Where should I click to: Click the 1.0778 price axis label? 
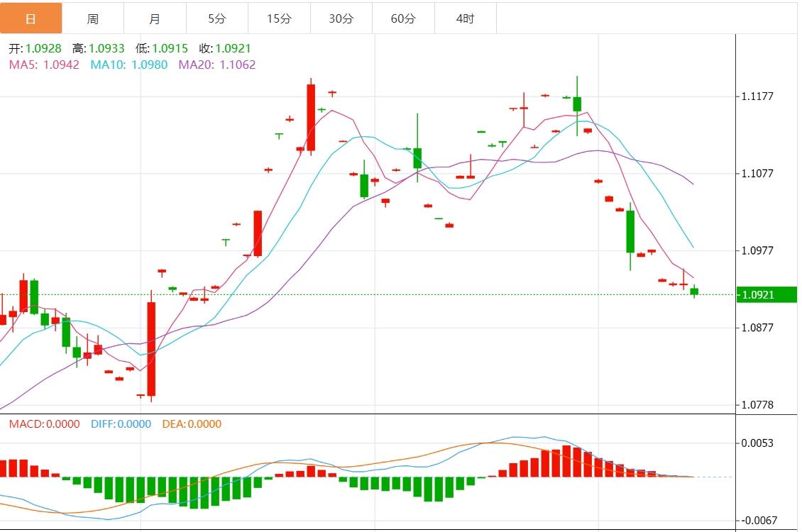point(757,405)
